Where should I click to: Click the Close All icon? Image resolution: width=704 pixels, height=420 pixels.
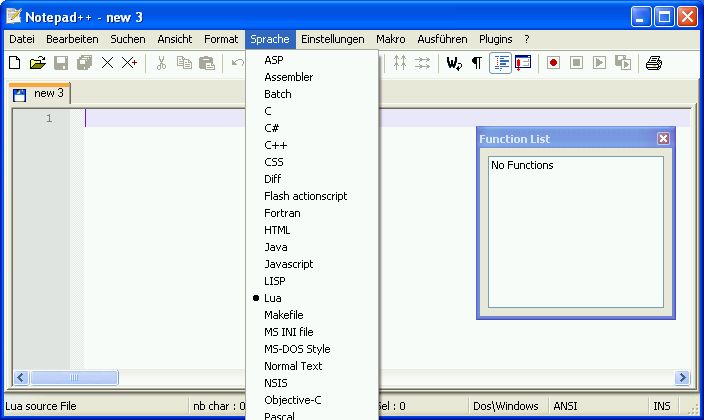coord(129,63)
